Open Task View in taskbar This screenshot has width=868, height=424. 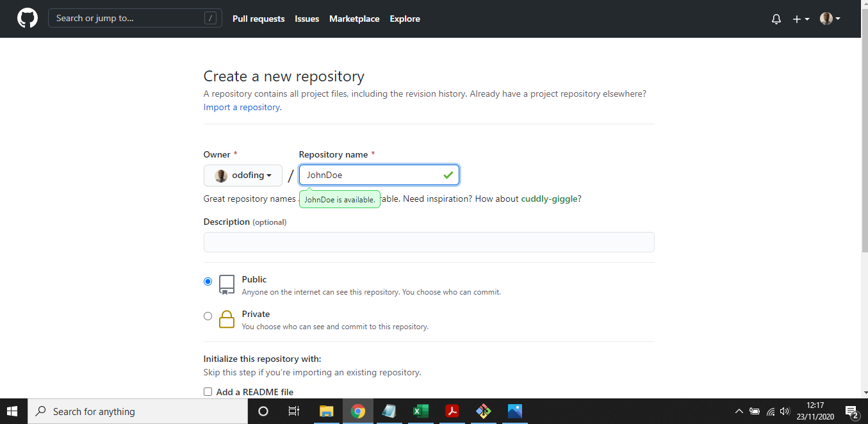coord(293,411)
